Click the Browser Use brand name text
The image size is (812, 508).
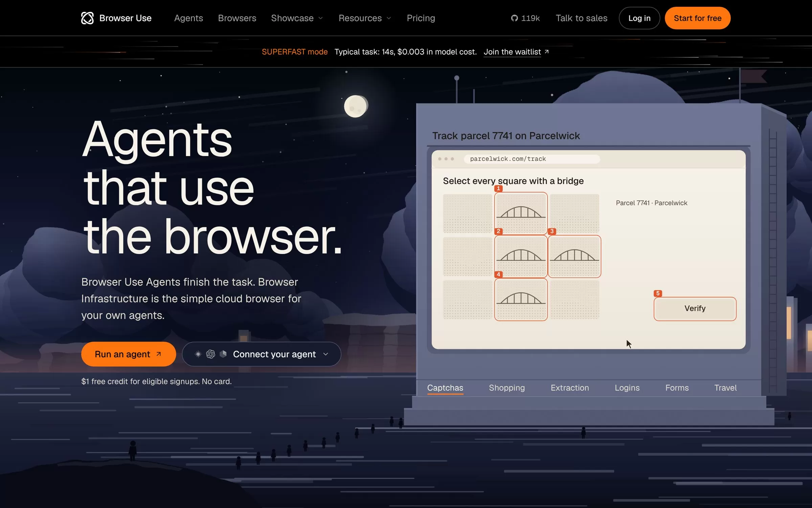(125, 18)
